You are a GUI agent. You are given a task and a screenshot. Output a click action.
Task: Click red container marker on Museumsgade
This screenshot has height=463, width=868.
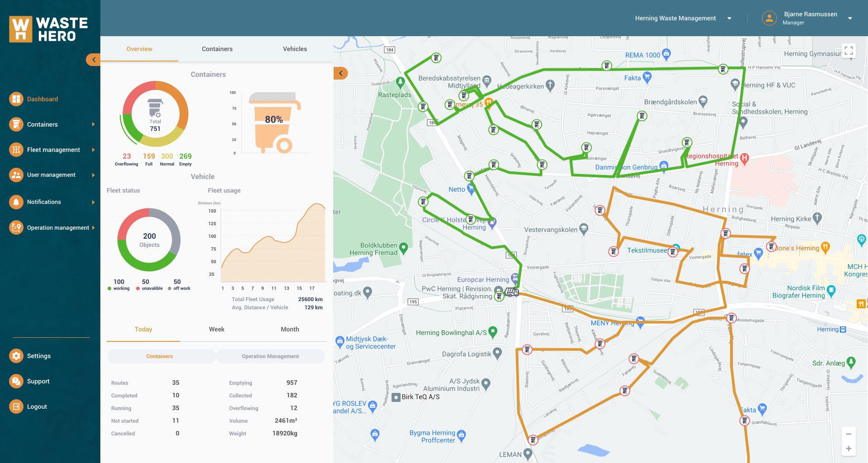point(731,318)
